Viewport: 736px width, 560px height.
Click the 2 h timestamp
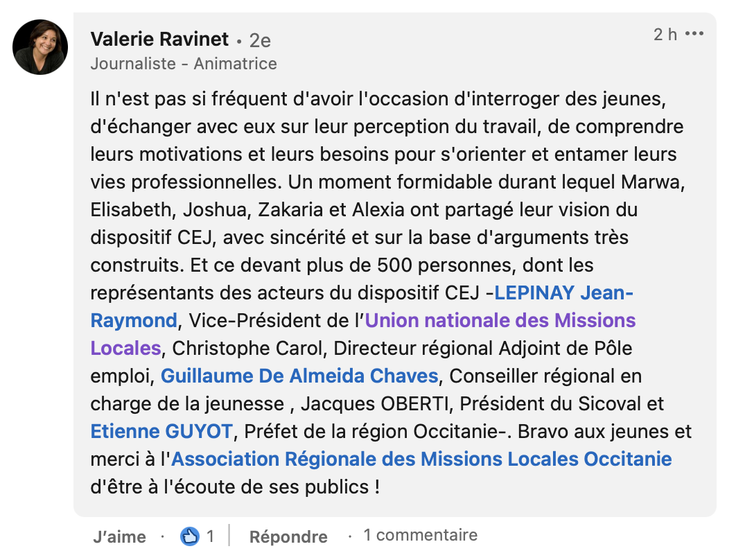click(665, 34)
